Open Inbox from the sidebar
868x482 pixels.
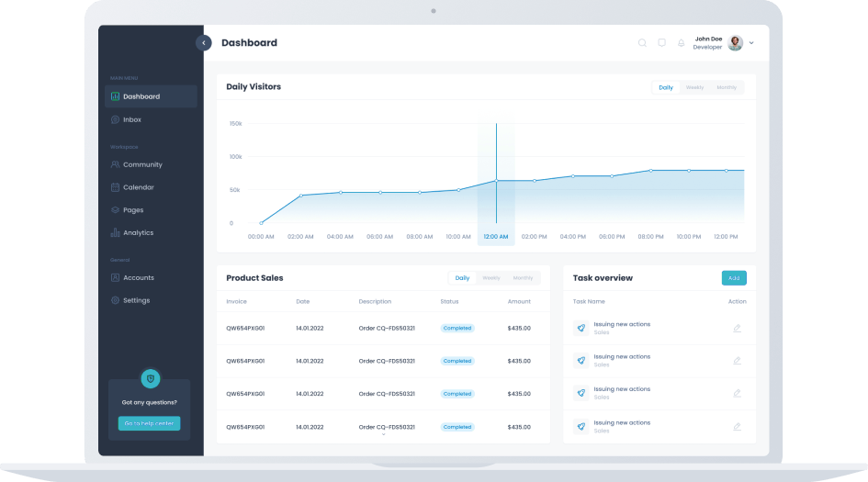tap(131, 119)
